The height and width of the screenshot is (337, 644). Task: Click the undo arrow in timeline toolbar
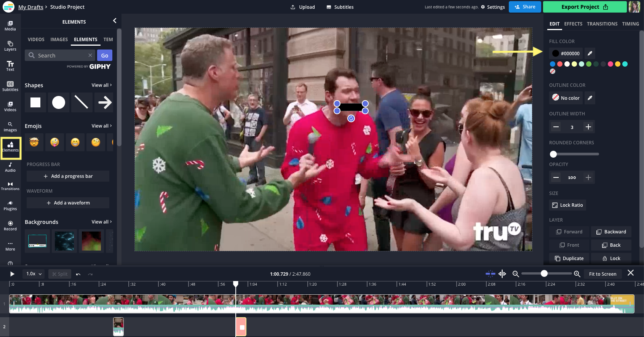(78, 274)
